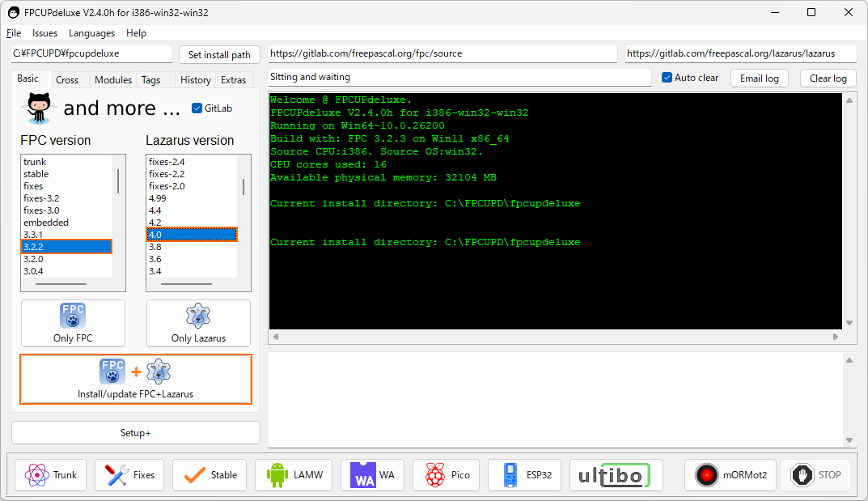Click log console scroll up arrow
868x501 pixels.
[x=849, y=100]
